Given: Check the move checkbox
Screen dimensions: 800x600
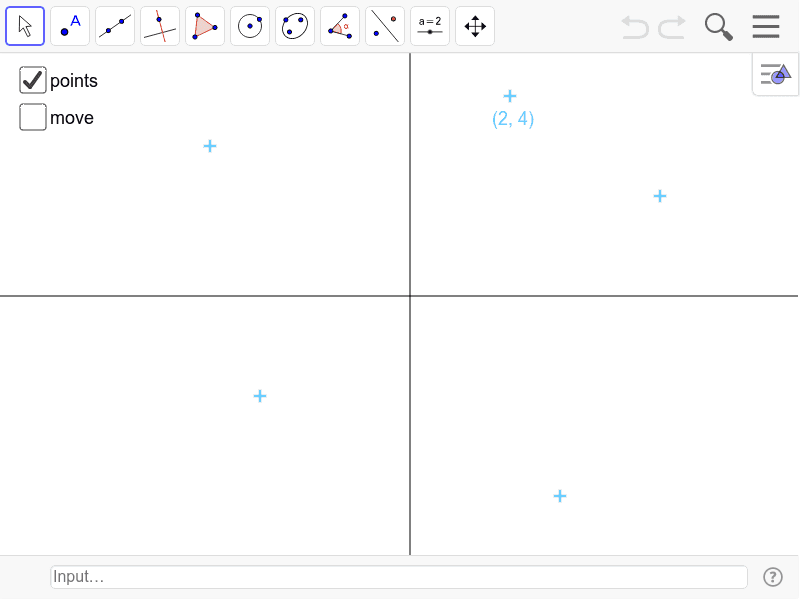Looking at the screenshot, I should pos(33,117).
